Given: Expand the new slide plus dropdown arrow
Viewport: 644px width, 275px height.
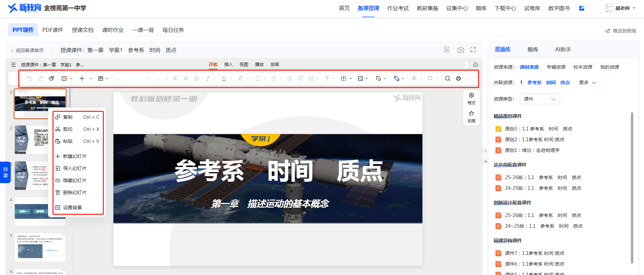Looking at the screenshot, I should tap(91, 78).
